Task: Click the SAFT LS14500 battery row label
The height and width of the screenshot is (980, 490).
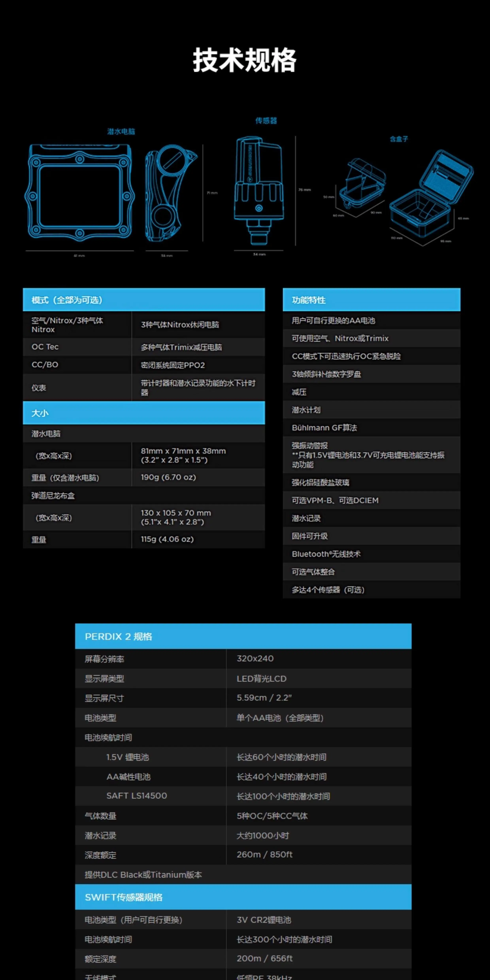Action: 137,796
